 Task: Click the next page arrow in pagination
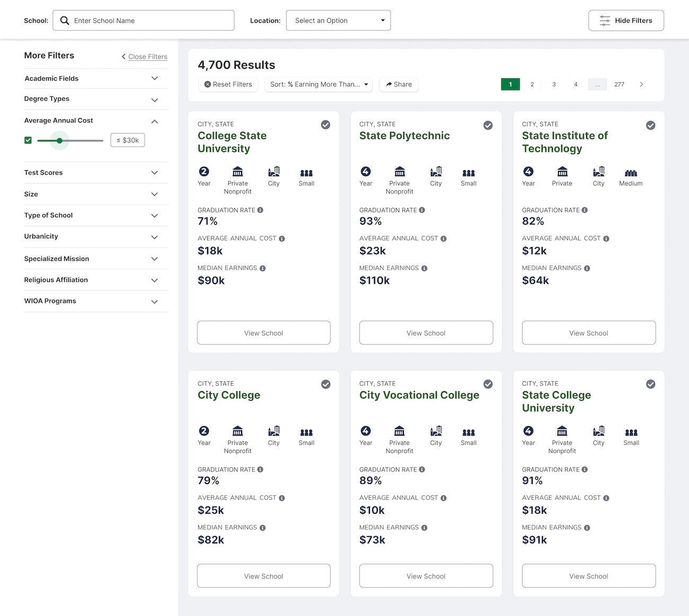[x=641, y=84]
